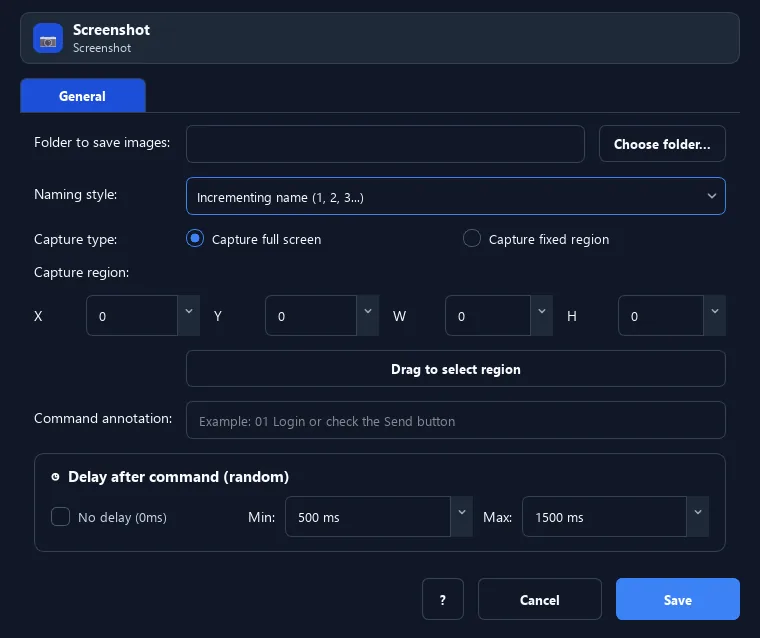This screenshot has height=638, width=760.
Task: Click the Naming style label
Action: pos(76,194)
